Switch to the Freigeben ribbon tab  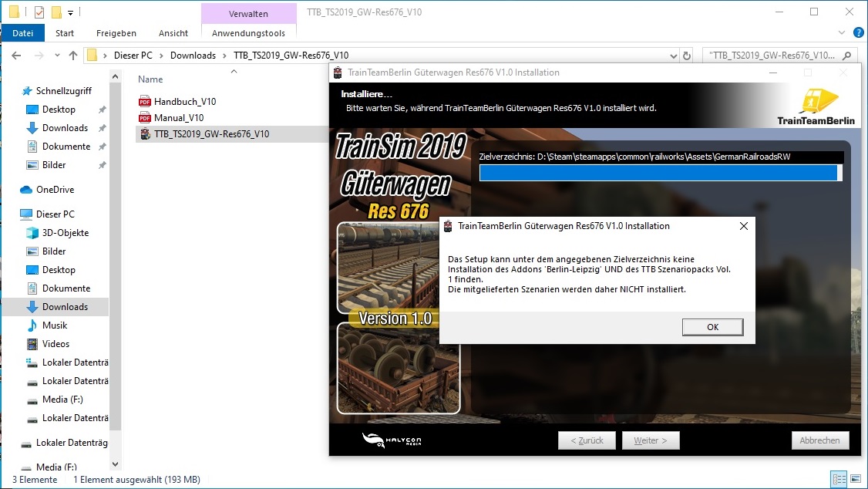(x=116, y=33)
